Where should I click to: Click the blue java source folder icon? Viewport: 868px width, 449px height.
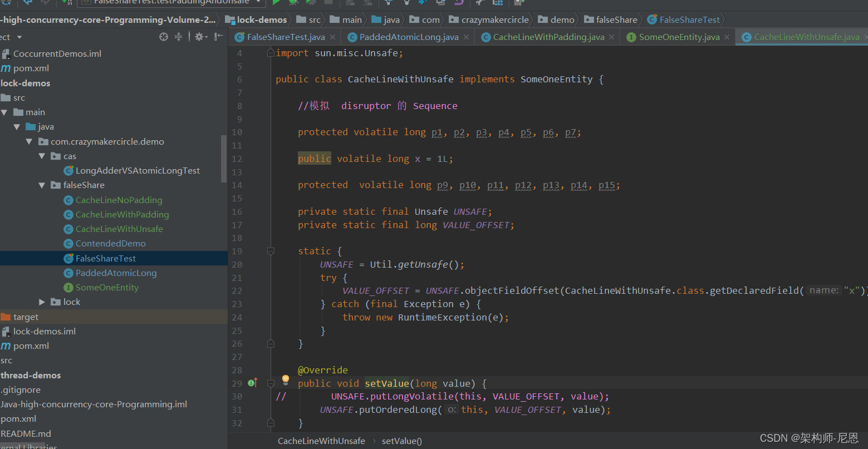tap(31, 127)
